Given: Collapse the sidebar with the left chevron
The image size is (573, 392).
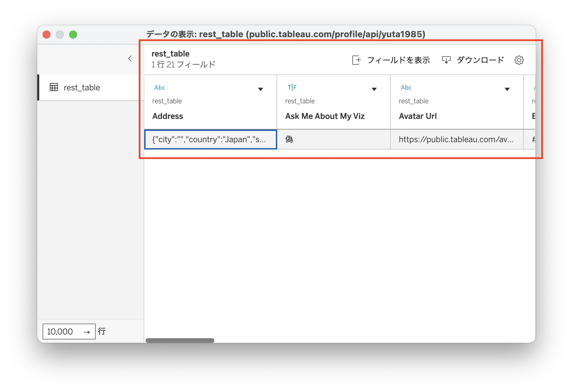Looking at the screenshot, I should [x=130, y=59].
